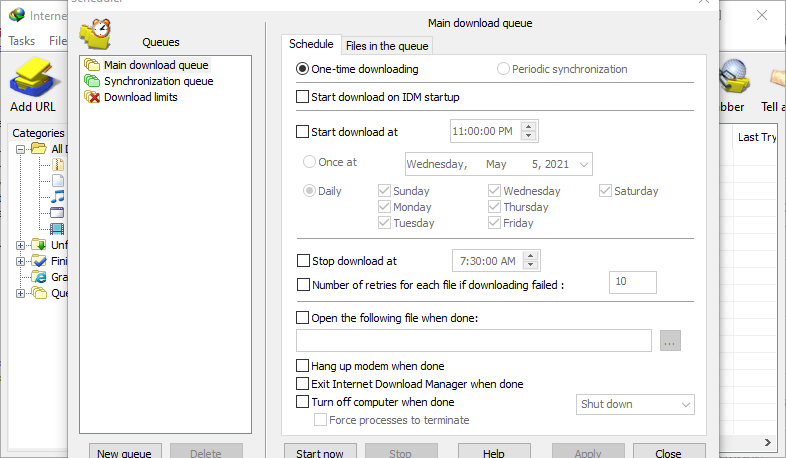The image size is (786, 458).
Task: Click the Unfinished folder icon in categories
Action: pos(39,245)
